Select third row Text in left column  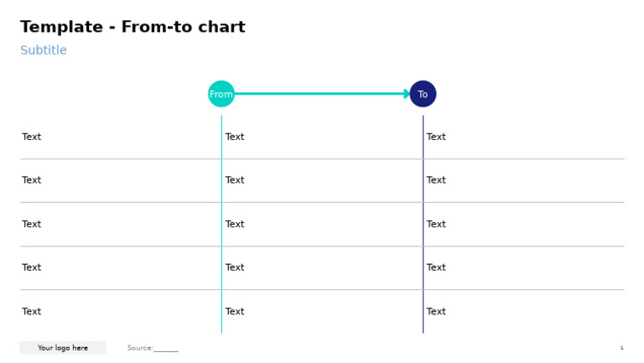coord(32,224)
